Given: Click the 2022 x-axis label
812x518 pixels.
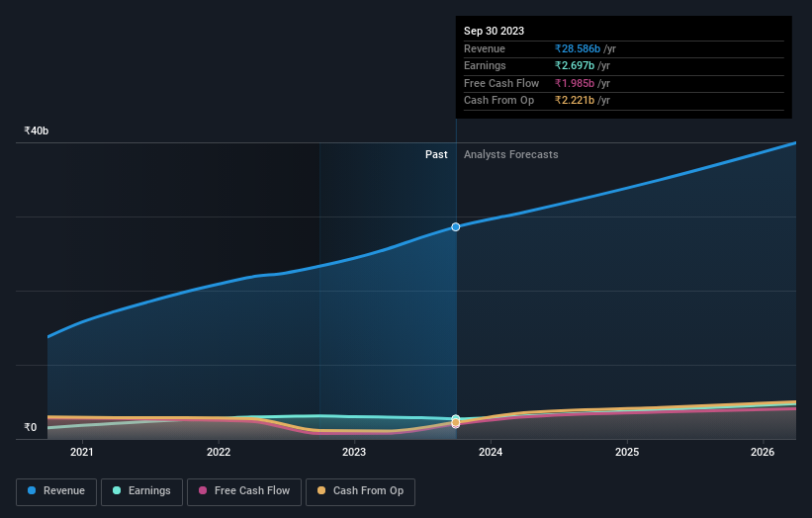Looking at the screenshot, I should coord(219,453).
